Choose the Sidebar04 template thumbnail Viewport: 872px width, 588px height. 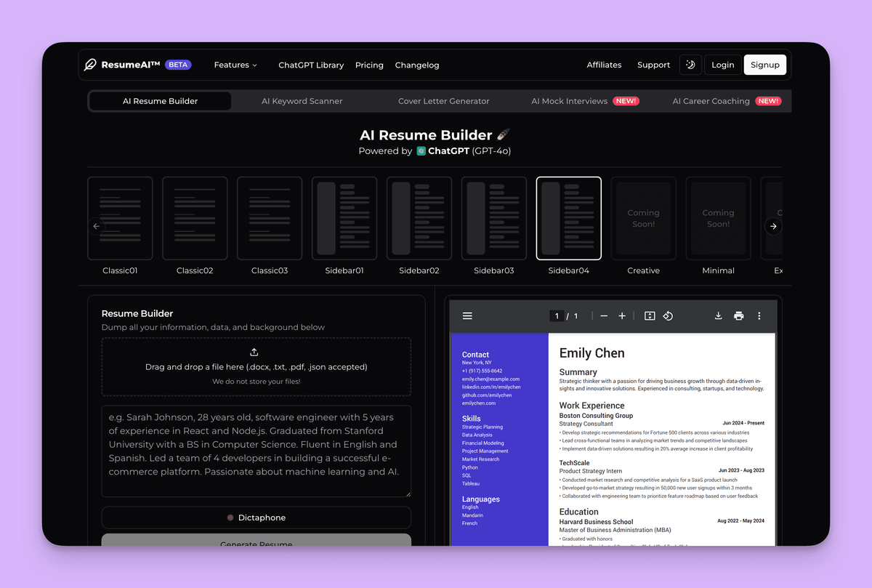[x=569, y=218]
